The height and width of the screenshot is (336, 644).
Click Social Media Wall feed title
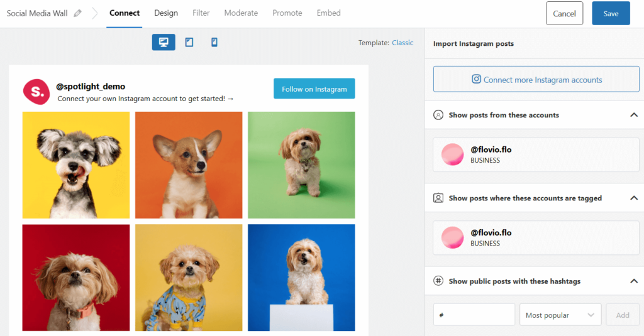pos(37,13)
